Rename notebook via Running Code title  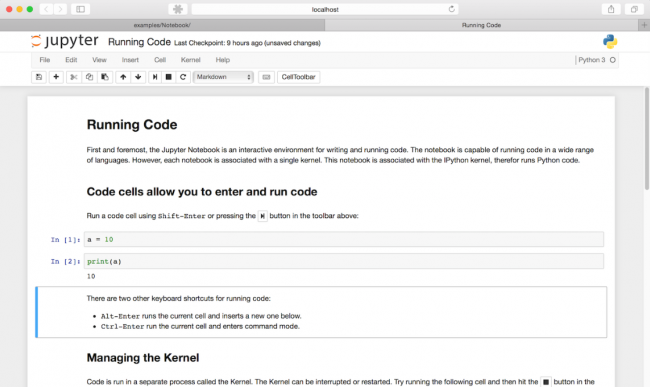point(139,42)
